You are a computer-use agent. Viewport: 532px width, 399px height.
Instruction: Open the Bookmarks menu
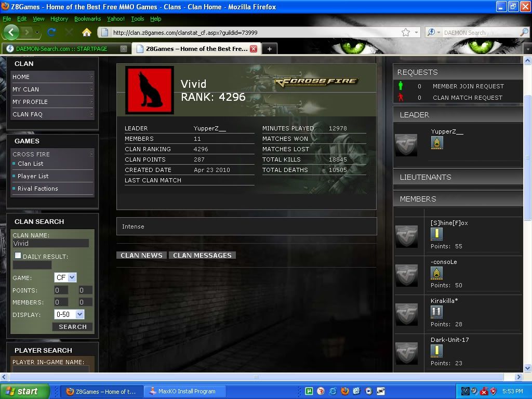pos(87,19)
